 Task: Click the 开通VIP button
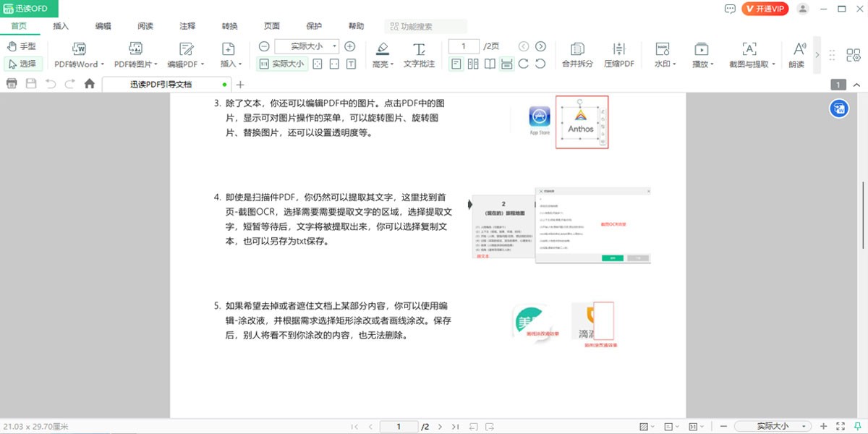765,9
